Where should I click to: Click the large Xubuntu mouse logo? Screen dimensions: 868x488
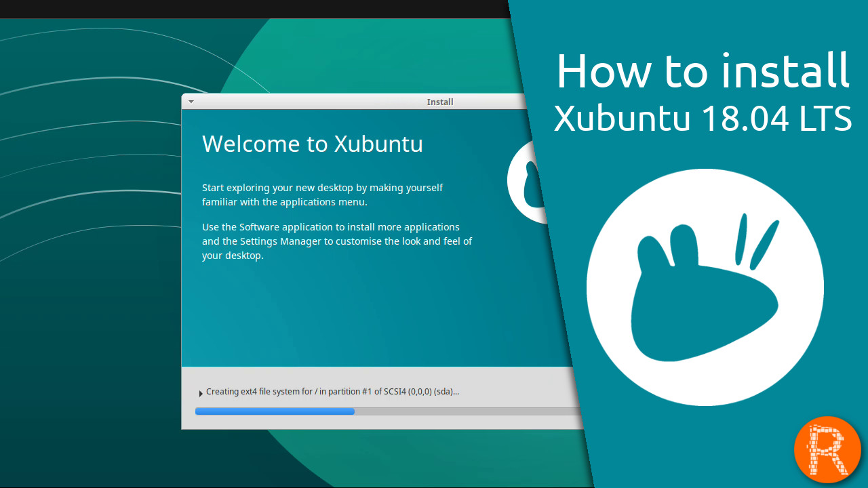click(705, 287)
